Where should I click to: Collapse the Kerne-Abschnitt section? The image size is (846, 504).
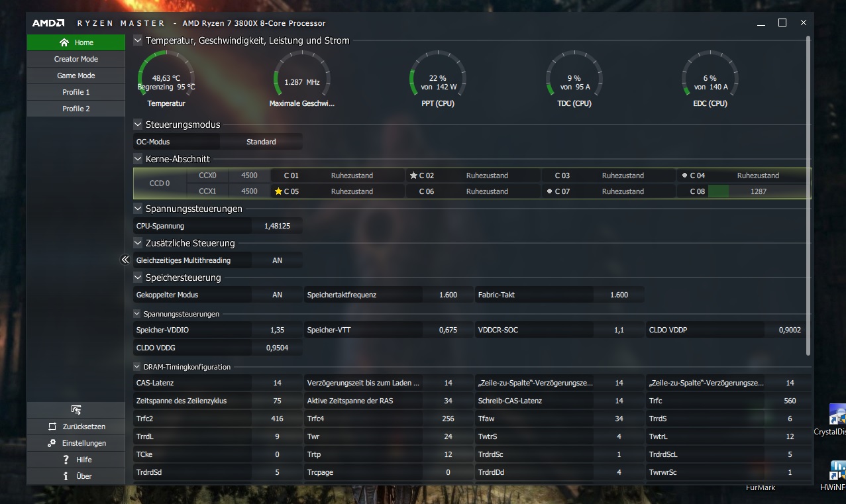point(138,159)
